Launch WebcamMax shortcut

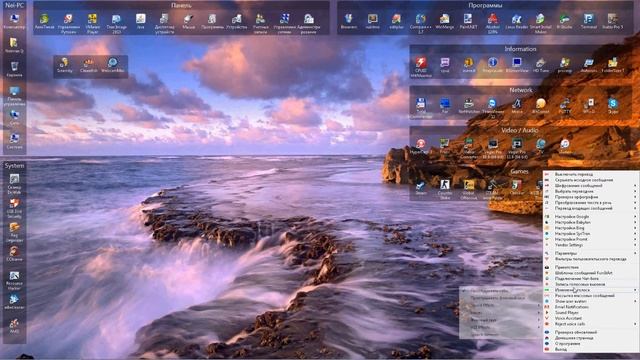point(112,65)
